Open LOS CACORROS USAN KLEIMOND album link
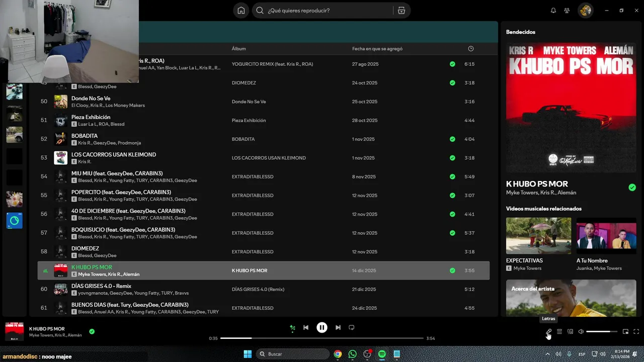644x362 pixels. tap(269, 158)
